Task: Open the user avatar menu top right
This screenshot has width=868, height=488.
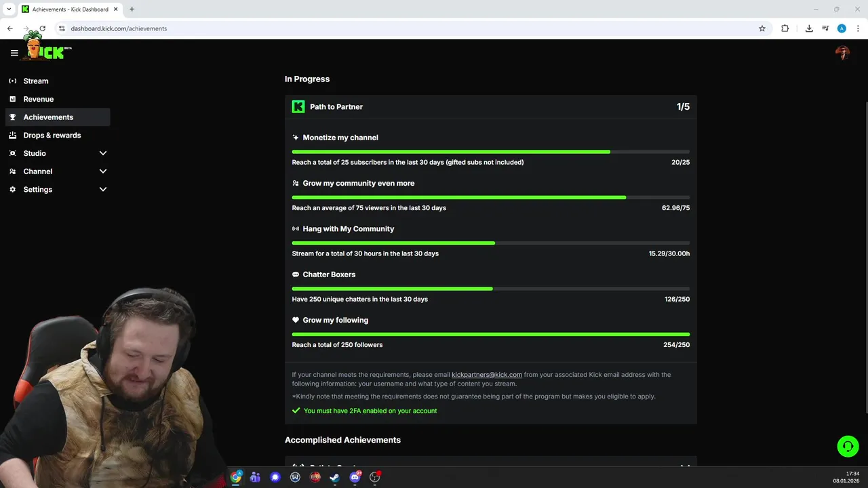Action: point(842,53)
